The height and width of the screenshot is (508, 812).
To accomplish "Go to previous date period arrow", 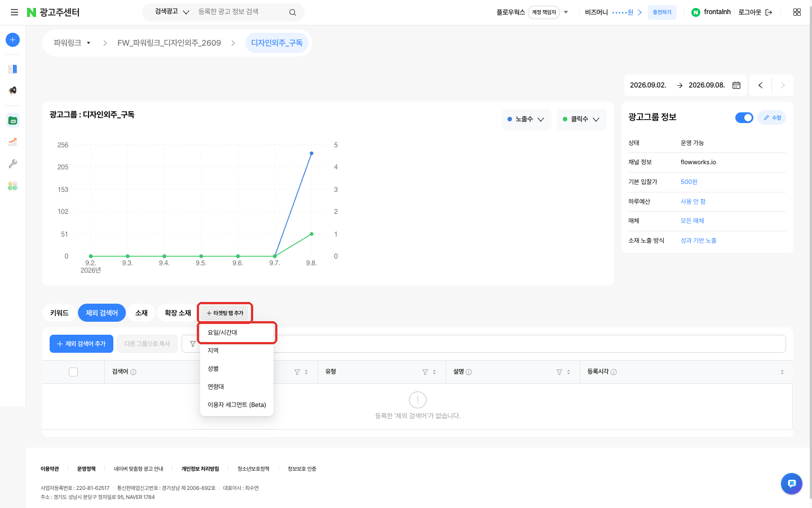I will tap(761, 85).
